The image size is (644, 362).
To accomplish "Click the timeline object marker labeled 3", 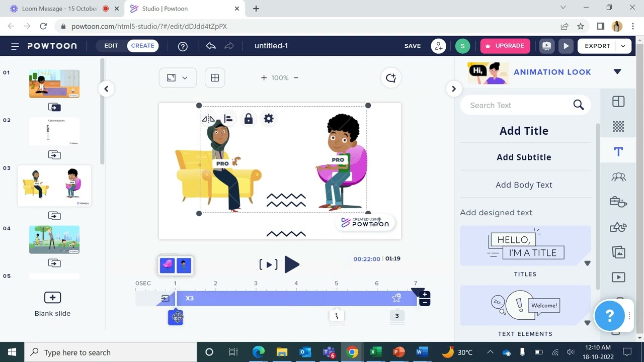I will point(397,316).
